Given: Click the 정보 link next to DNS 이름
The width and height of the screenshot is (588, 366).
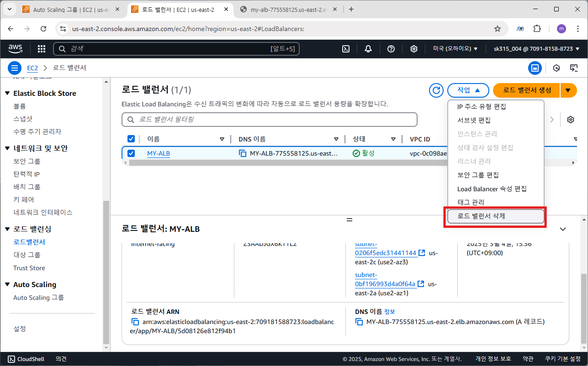Looking at the screenshot, I should pos(389,312).
